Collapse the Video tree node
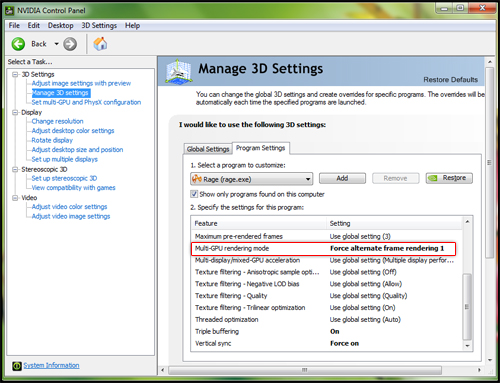Screen dimensions: 500x383 (x=15, y=198)
